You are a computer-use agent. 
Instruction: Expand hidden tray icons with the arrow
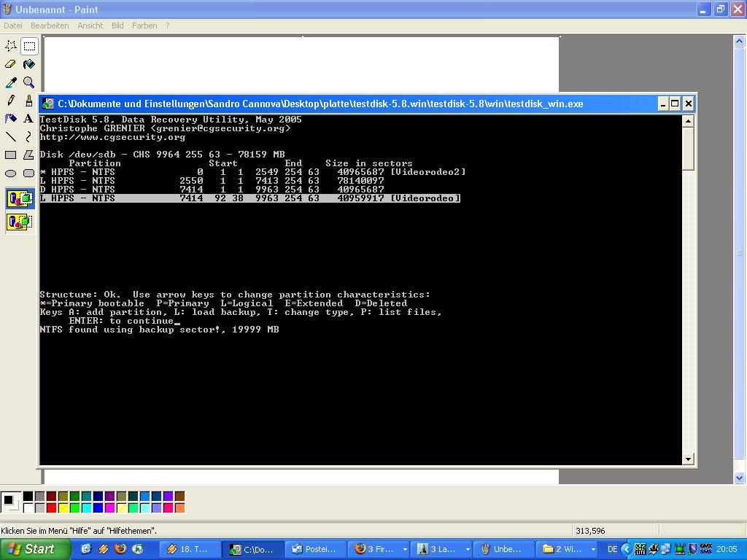[x=627, y=550]
